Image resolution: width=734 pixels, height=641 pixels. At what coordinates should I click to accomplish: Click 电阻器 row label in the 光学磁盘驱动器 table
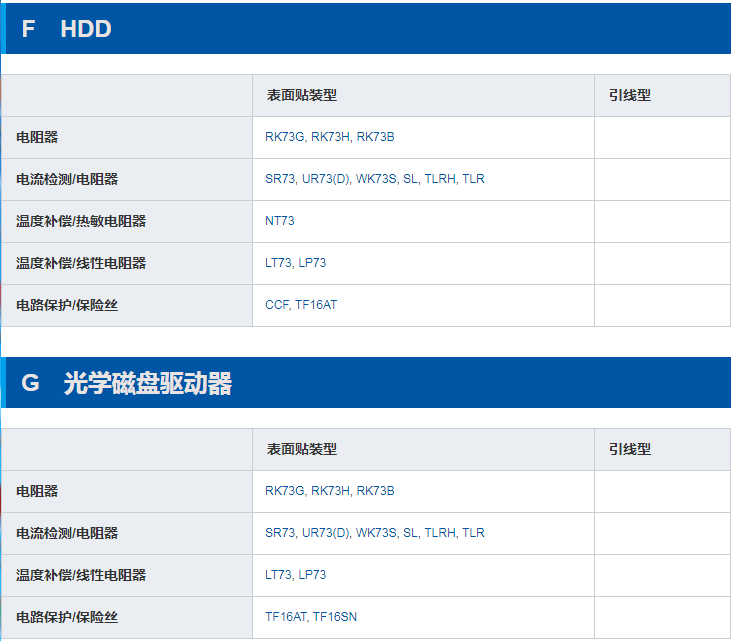click(x=37, y=491)
